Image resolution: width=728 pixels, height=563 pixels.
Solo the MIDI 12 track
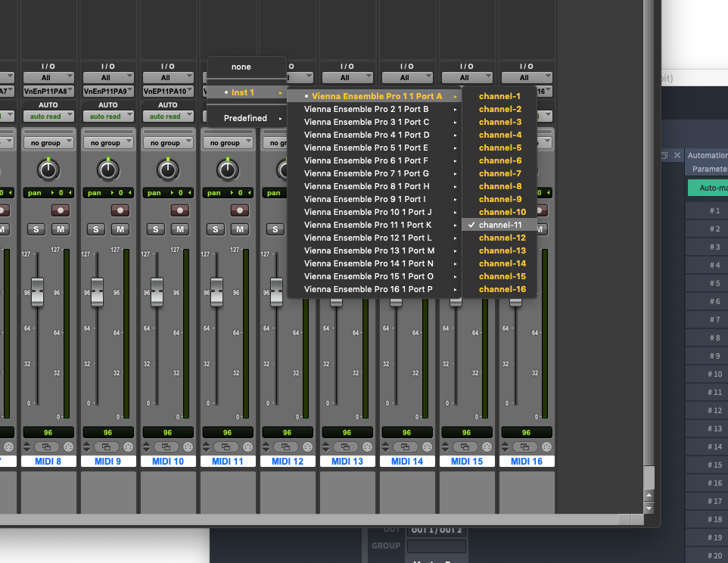click(x=275, y=229)
